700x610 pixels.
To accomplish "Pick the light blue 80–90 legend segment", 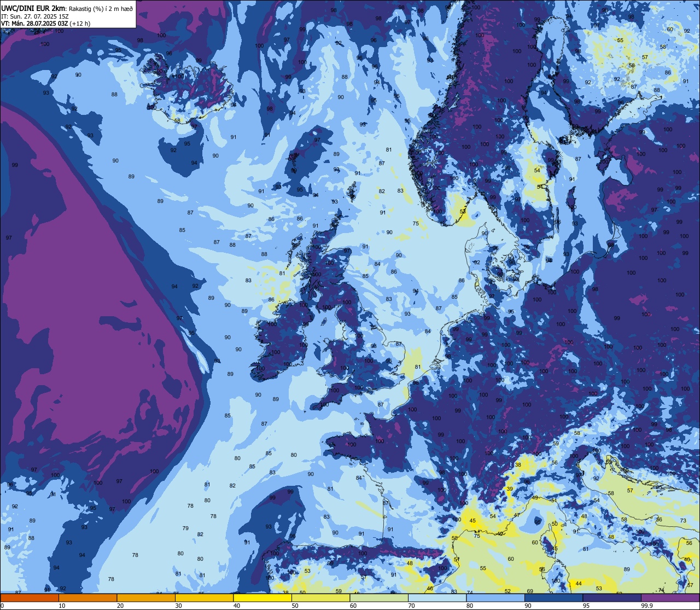I will pyautogui.click(x=495, y=598).
